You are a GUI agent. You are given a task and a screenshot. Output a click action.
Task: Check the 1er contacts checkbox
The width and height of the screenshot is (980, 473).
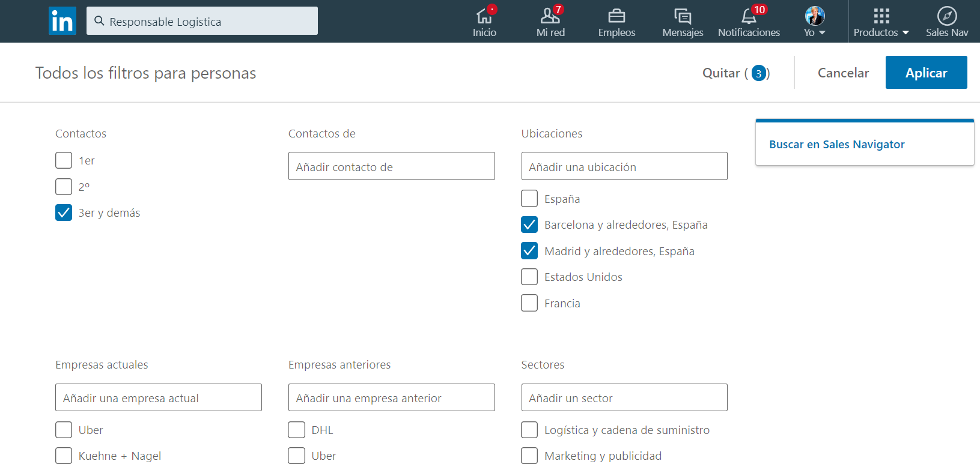[64, 160]
